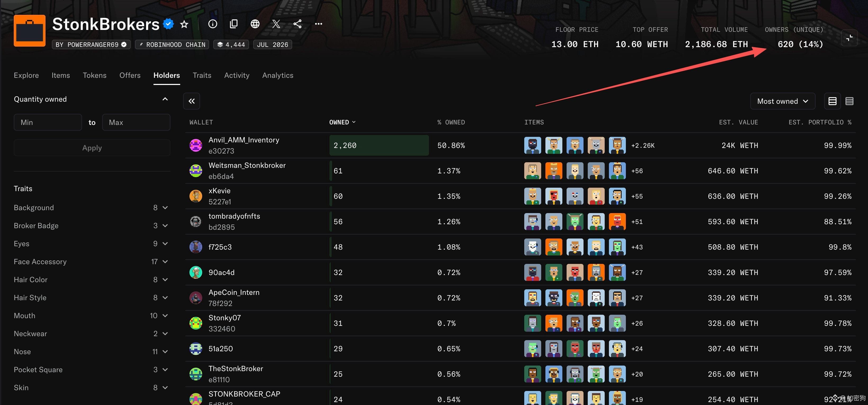Click tombradyofnfts wallet avatar

(196, 222)
